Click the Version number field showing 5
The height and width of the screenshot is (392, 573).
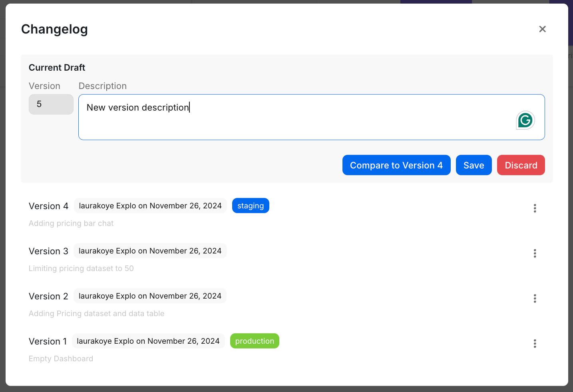click(x=51, y=105)
